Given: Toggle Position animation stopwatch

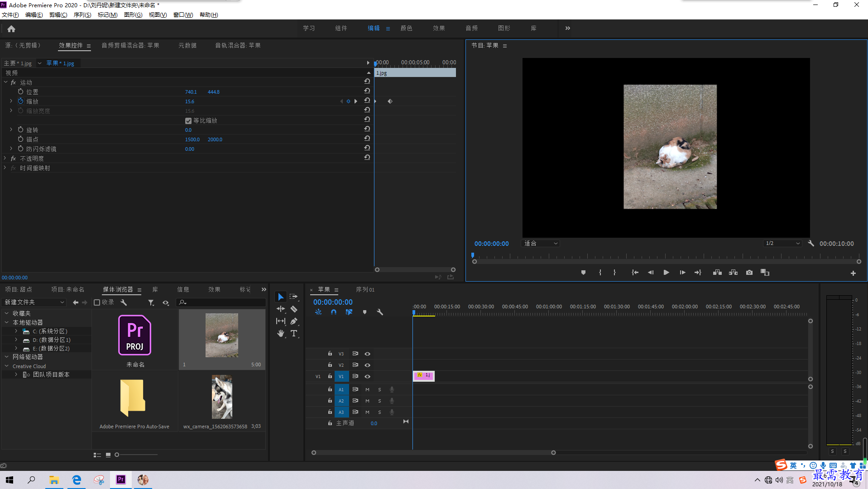Looking at the screenshot, I should [20, 91].
